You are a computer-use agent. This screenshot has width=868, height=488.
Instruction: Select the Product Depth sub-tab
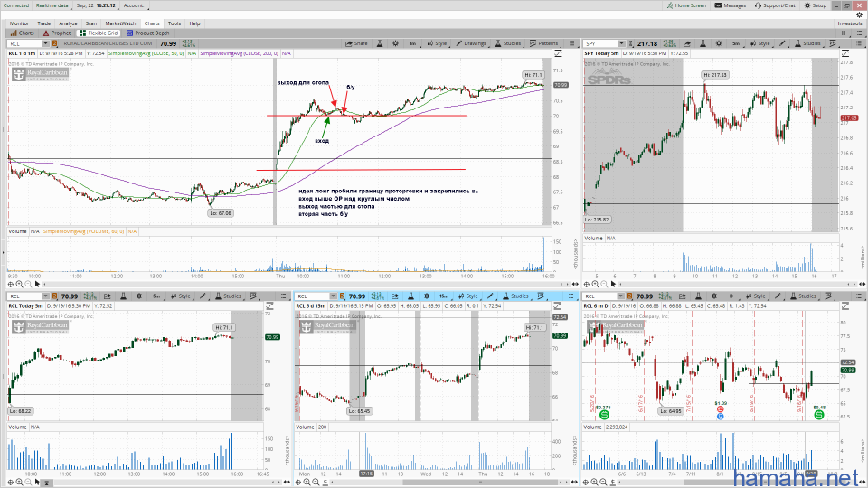pyautogui.click(x=147, y=33)
